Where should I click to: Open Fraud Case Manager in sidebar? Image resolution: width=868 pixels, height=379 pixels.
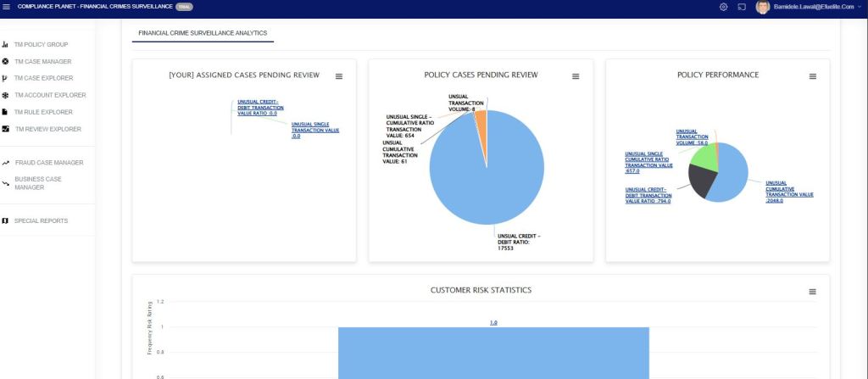pos(48,162)
